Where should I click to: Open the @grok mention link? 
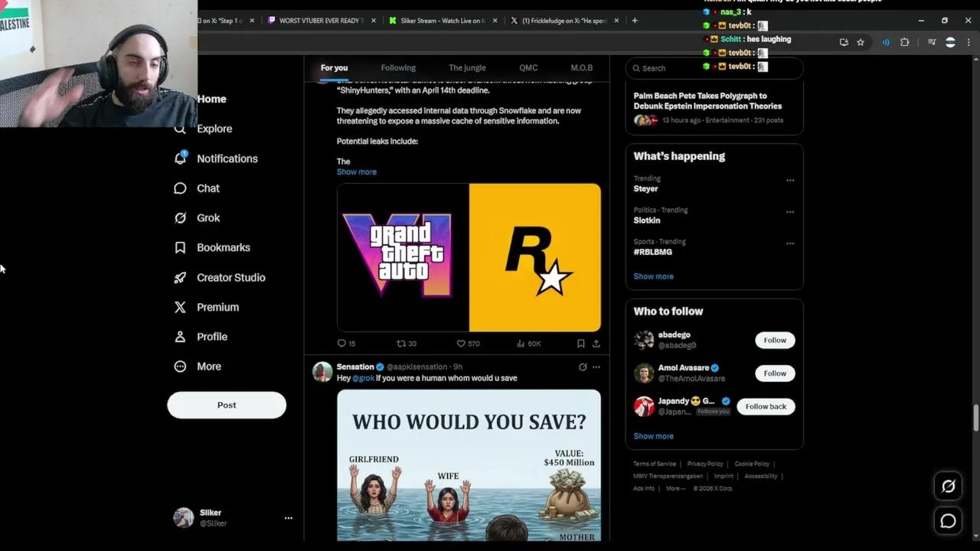click(363, 378)
